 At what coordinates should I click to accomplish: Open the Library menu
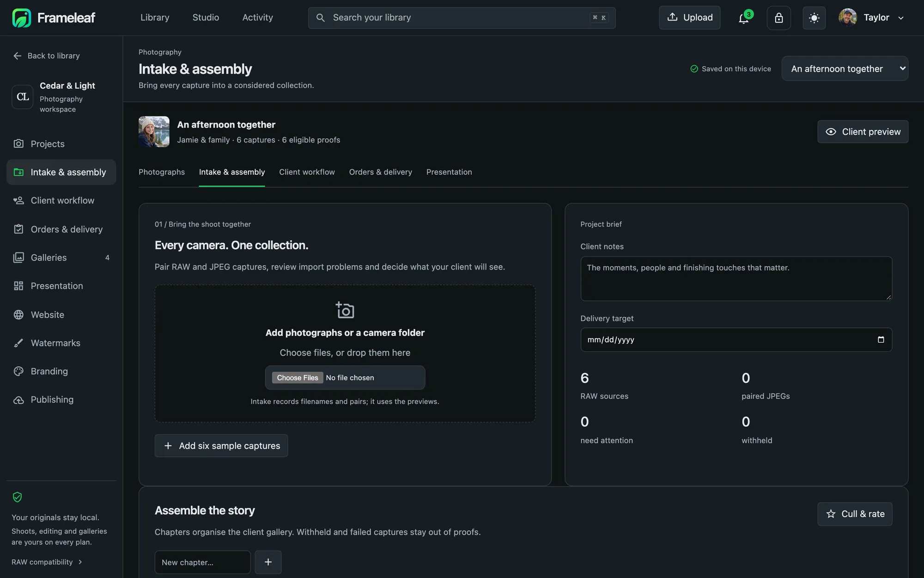[x=155, y=18]
